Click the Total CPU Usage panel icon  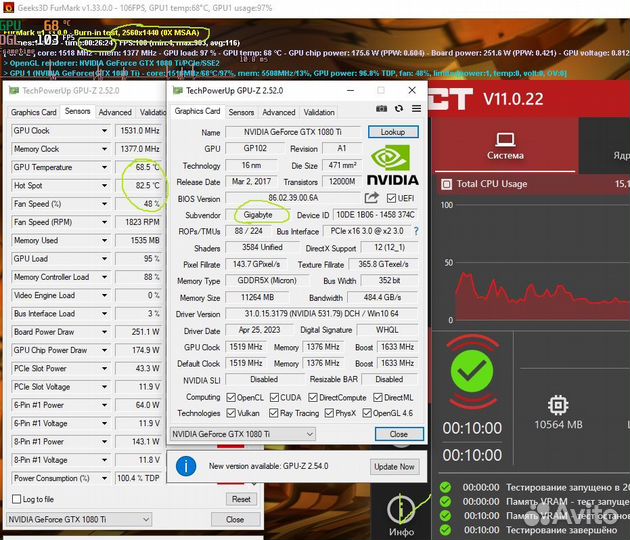tap(446, 184)
